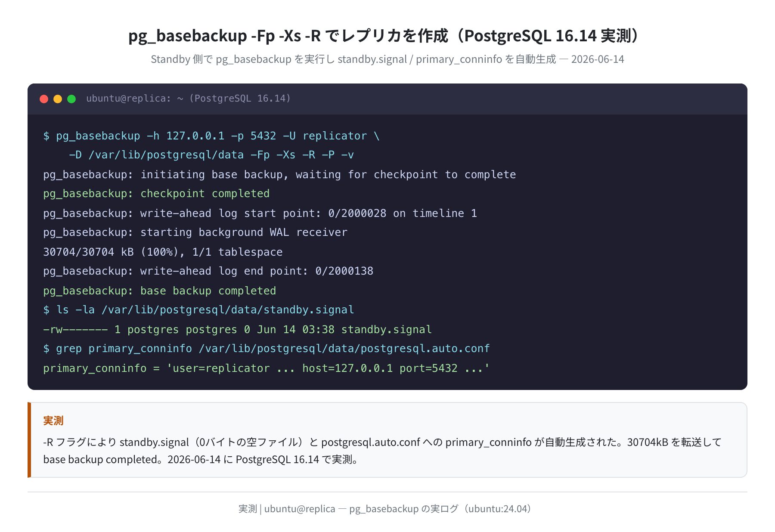Click the red close dot in terminal header
The width and height of the screenshot is (775, 532).
point(44,99)
